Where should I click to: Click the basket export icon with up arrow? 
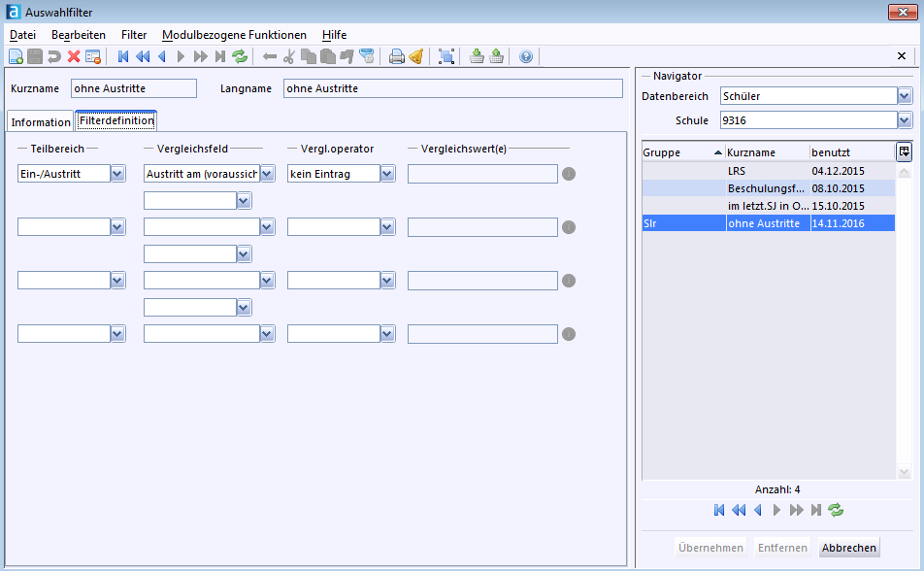pos(496,56)
